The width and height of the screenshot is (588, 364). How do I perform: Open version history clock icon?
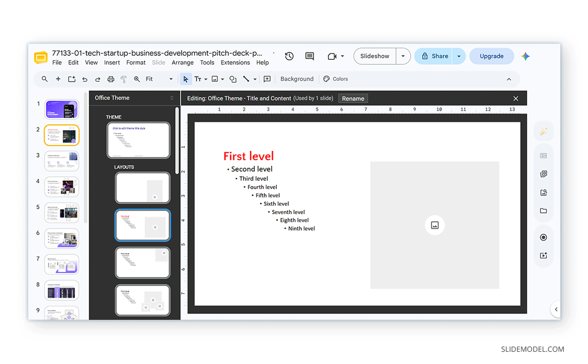(289, 56)
